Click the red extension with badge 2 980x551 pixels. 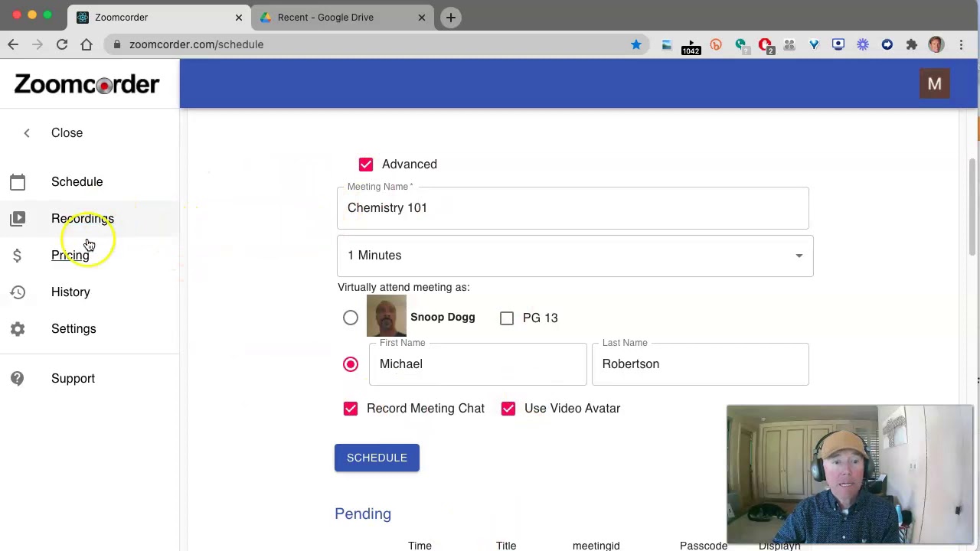coord(766,46)
